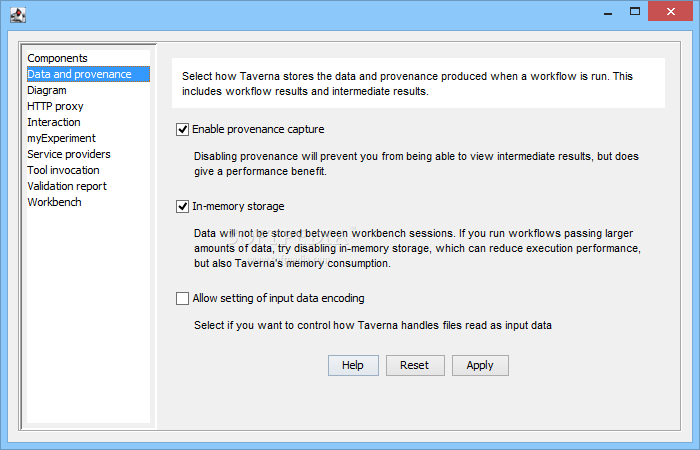Maximize the preferences window
Image resolution: width=700 pixels, height=450 pixels.
(635, 12)
